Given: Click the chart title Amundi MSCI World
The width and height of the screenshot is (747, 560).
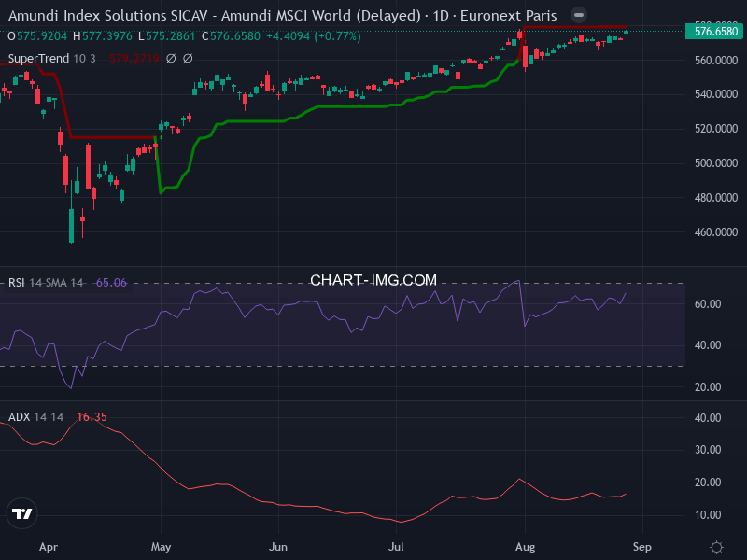Looking at the screenshot, I should pyautogui.click(x=283, y=16).
